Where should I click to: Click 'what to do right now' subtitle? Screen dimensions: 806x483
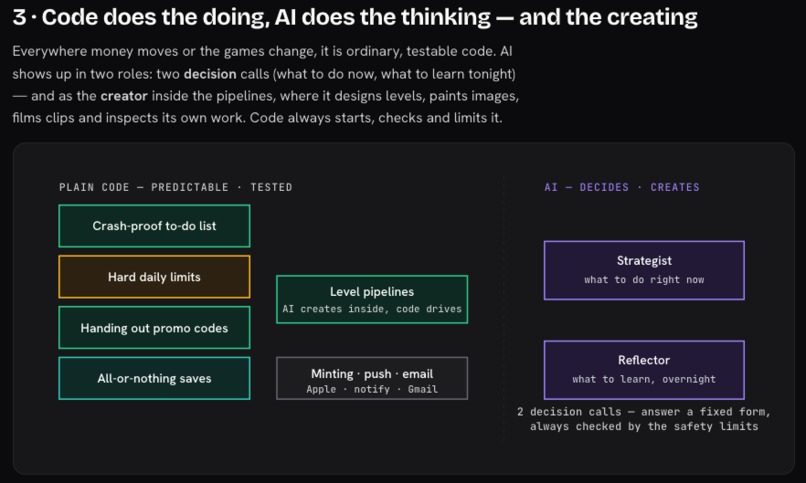644,280
